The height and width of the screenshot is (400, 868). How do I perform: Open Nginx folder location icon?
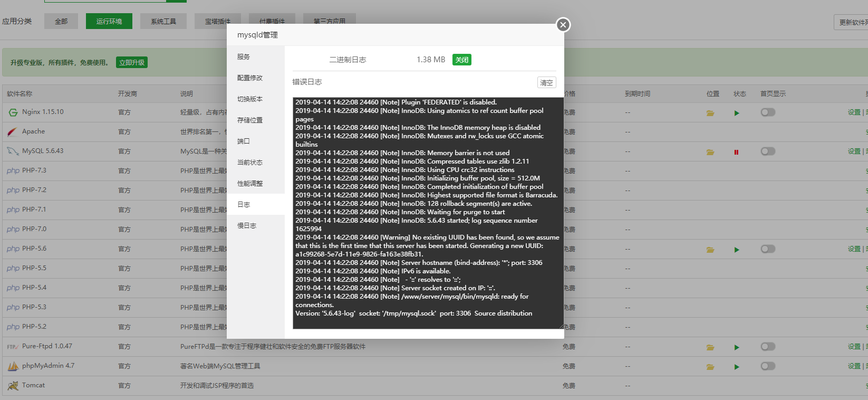point(710,113)
